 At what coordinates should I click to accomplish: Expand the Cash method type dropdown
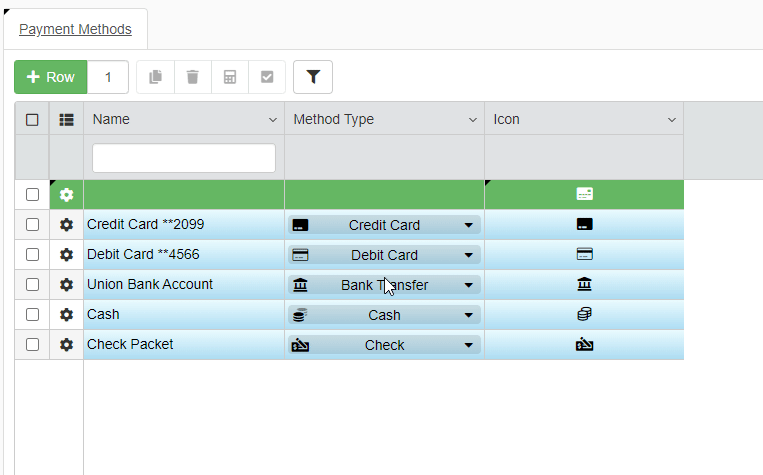coord(468,315)
